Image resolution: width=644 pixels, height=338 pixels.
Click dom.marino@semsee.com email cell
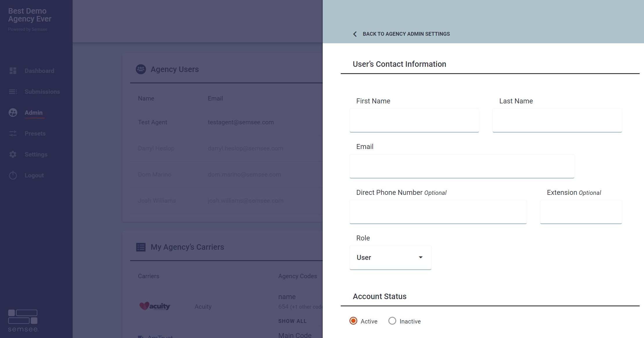[244, 175]
